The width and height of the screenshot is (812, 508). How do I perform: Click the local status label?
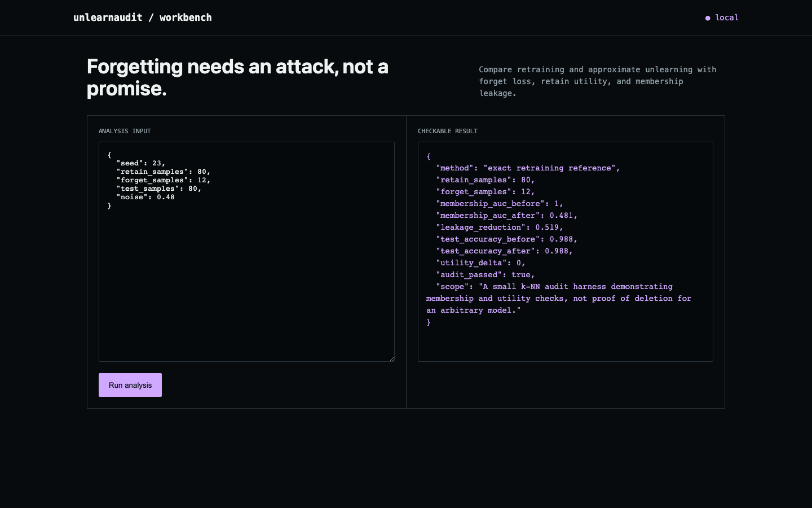click(x=727, y=17)
